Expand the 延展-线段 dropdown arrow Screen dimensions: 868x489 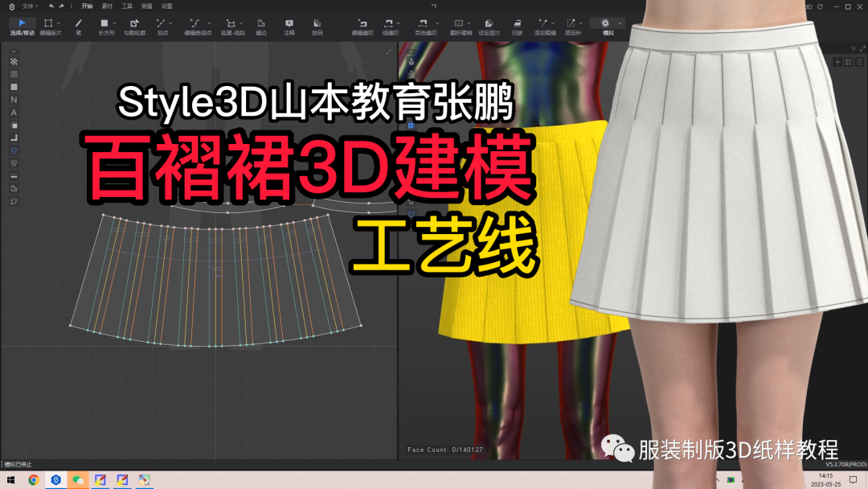pos(241,23)
